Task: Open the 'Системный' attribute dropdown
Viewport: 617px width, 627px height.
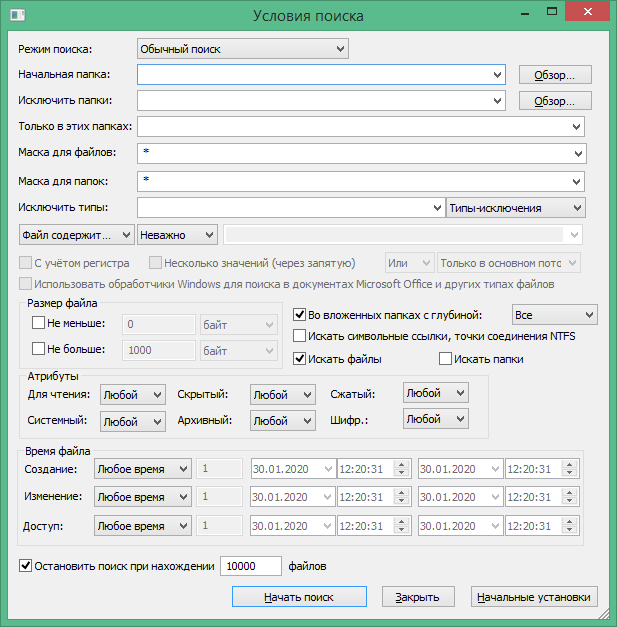Action: (133, 421)
